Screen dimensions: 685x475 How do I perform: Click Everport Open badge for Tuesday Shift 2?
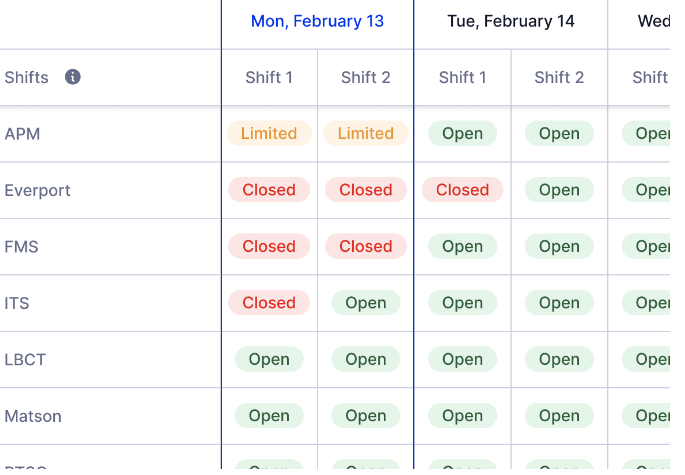[559, 190]
